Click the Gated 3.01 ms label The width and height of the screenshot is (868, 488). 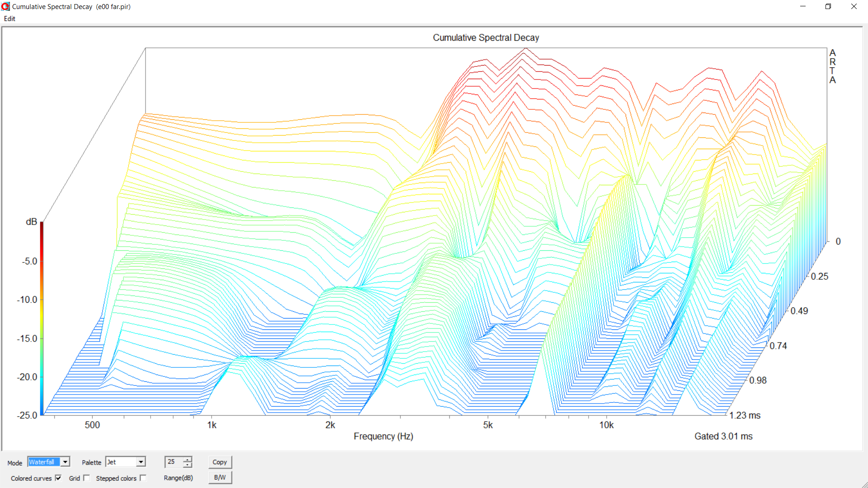[x=723, y=436]
